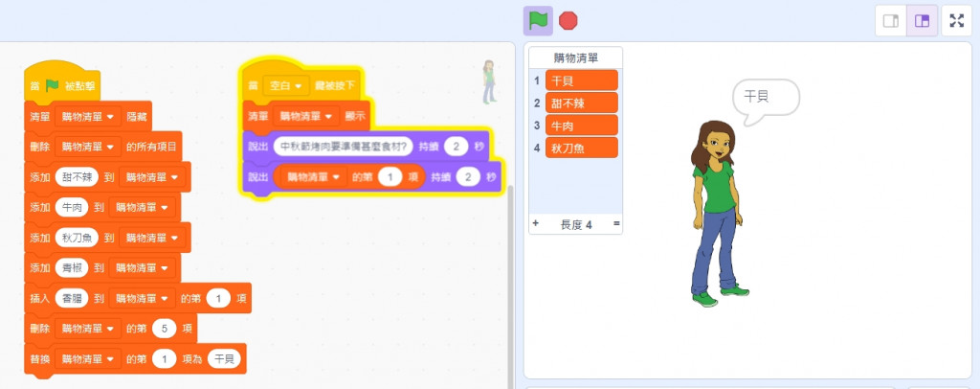Screen dimensions: 980x389
Task: Select list item 4 秋刀魚 on stage
Action: click(581, 148)
